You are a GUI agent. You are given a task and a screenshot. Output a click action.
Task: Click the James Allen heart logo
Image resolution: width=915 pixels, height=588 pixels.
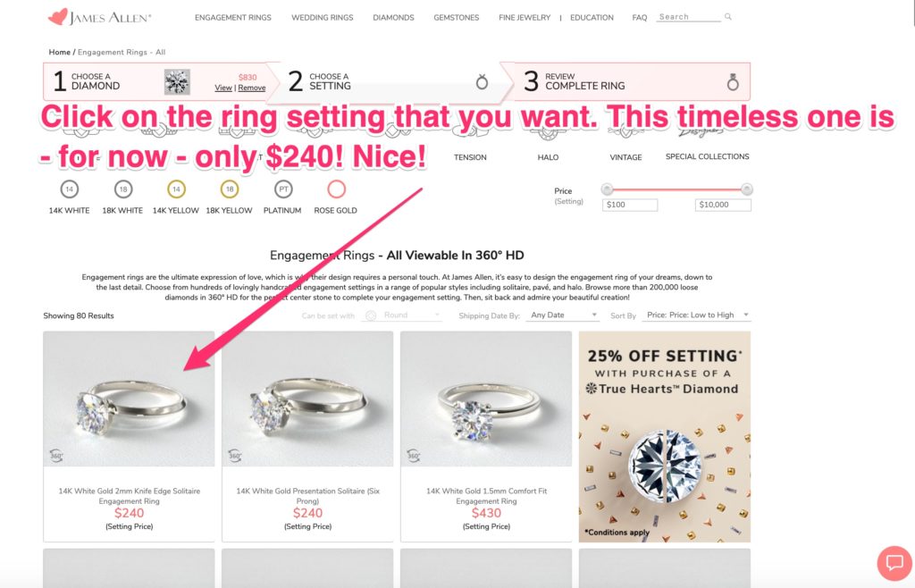(x=58, y=17)
